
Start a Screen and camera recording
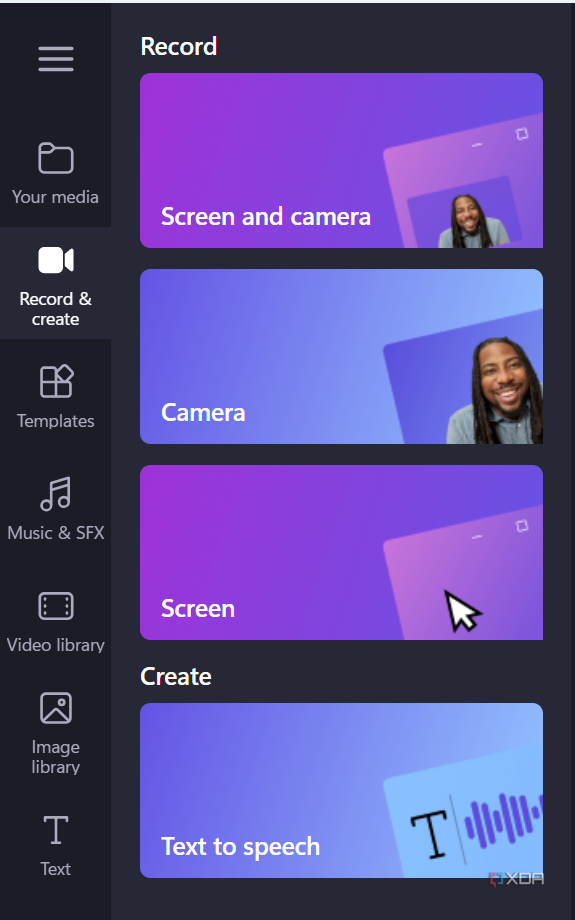tap(341, 160)
